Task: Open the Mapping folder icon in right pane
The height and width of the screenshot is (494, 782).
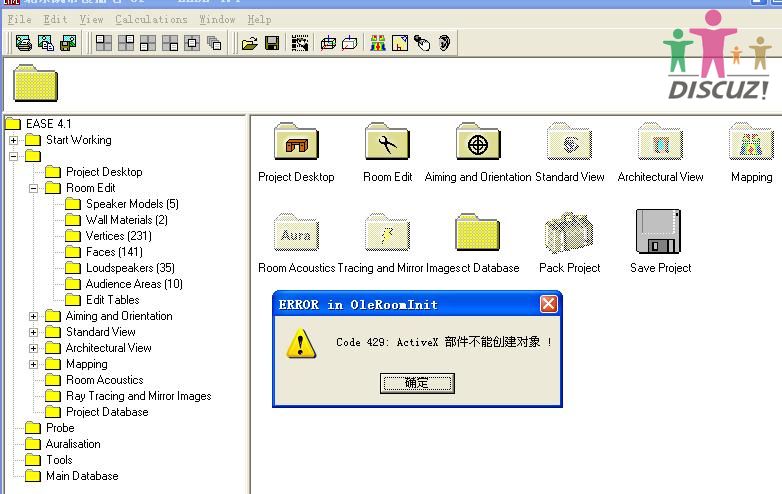Action: 752,142
